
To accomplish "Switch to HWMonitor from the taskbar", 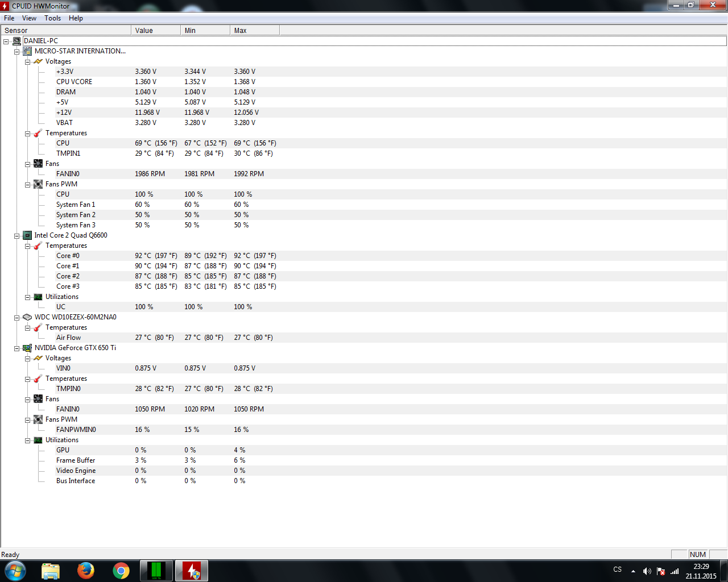I will tap(192, 571).
